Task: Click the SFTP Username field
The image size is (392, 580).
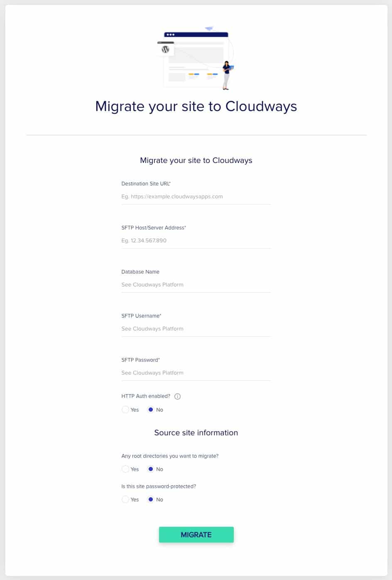Action: (196, 329)
